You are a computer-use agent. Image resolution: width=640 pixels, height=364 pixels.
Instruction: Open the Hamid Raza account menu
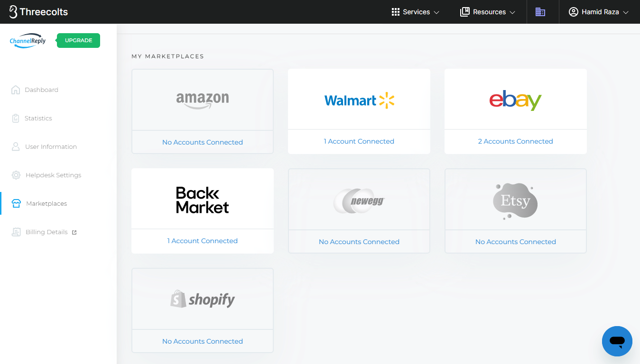click(599, 12)
